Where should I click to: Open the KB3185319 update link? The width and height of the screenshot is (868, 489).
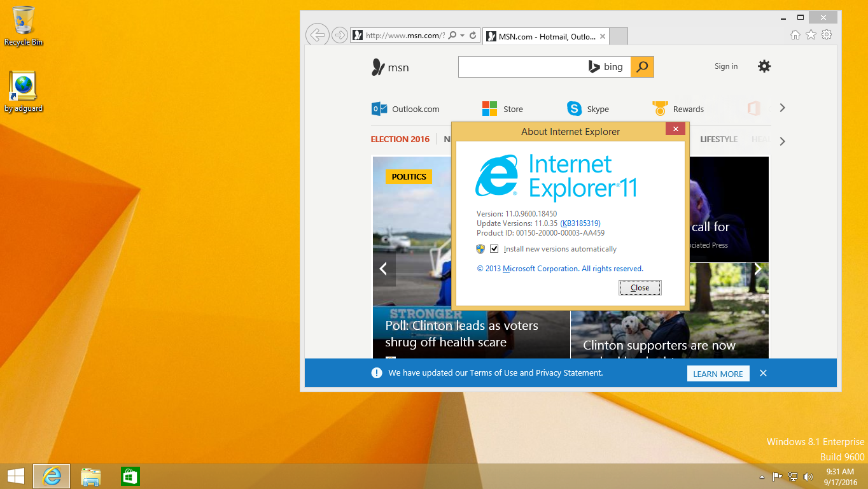pos(580,223)
